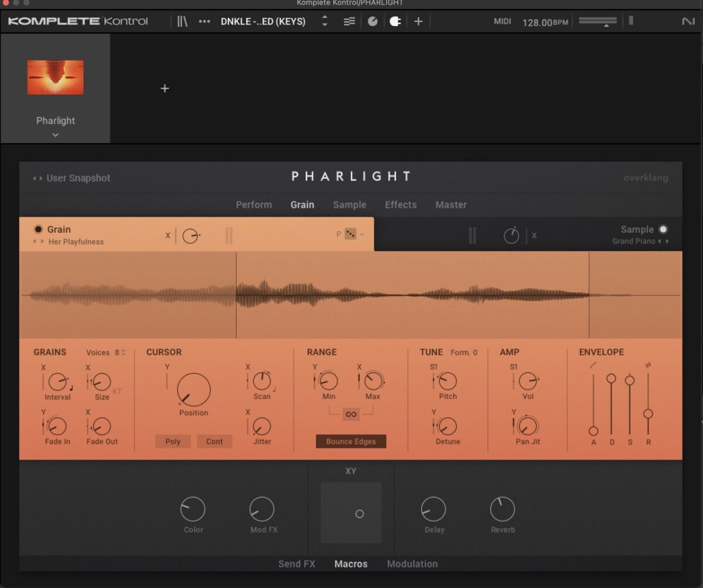
Task: Click the envelope Release slider handle
Action: [648, 414]
